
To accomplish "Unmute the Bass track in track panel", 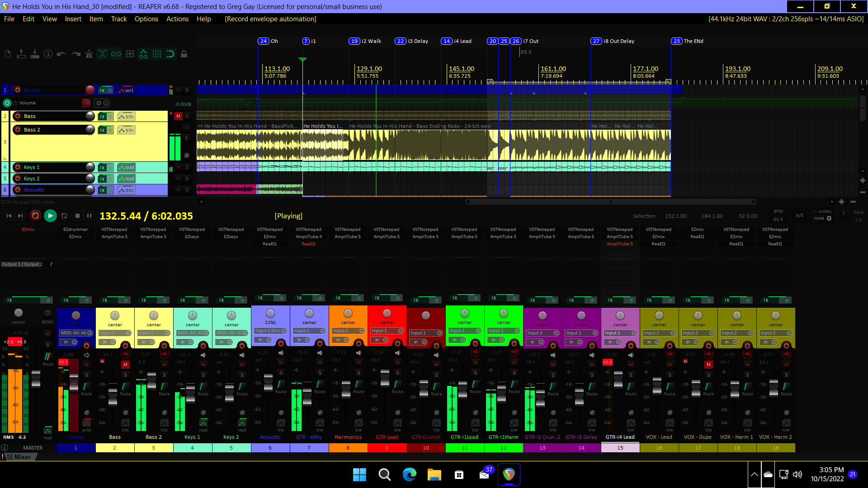I will [x=178, y=116].
